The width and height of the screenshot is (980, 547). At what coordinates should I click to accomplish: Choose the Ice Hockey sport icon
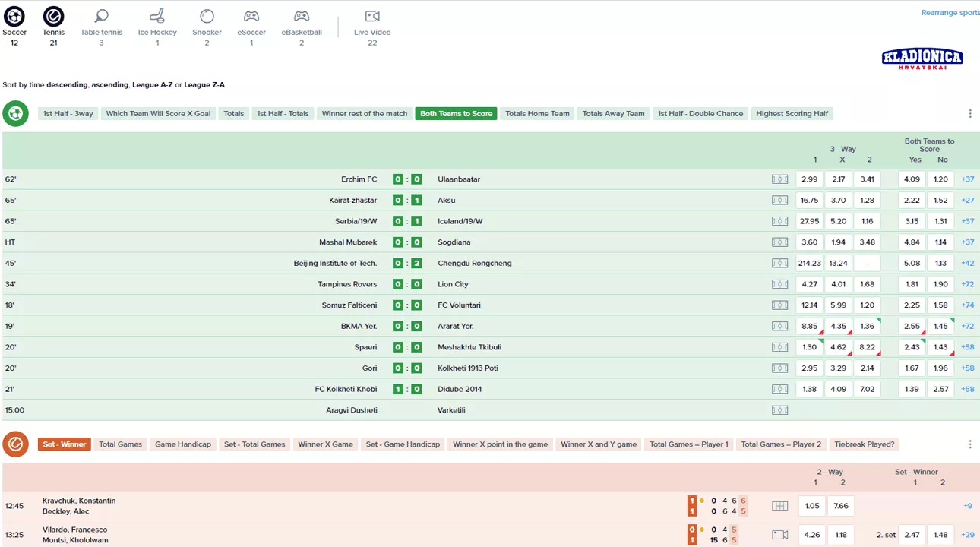point(157,17)
